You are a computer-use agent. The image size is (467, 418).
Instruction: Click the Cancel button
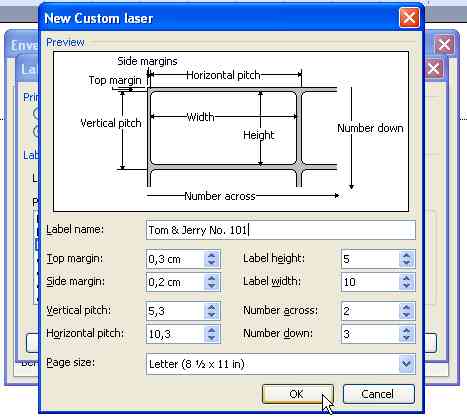379,394
